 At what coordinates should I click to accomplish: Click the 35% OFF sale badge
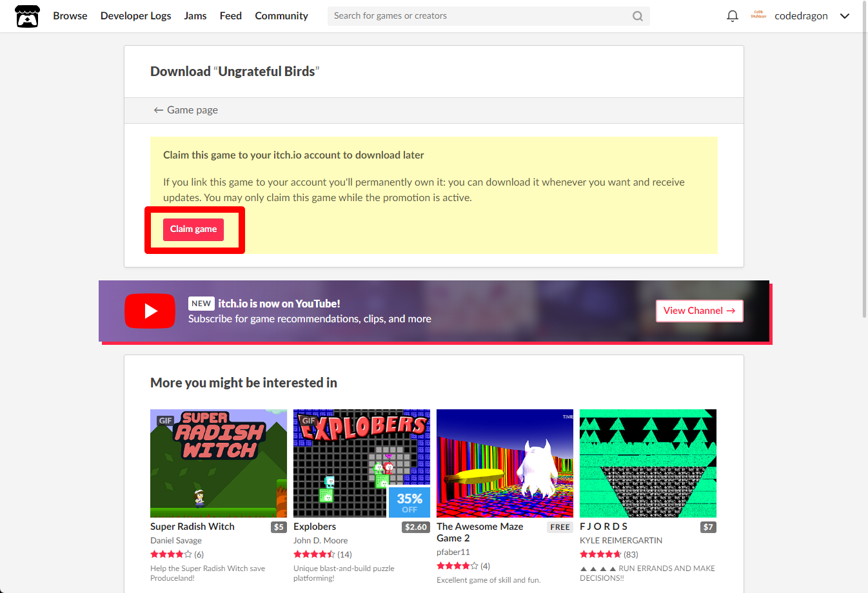coord(409,502)
